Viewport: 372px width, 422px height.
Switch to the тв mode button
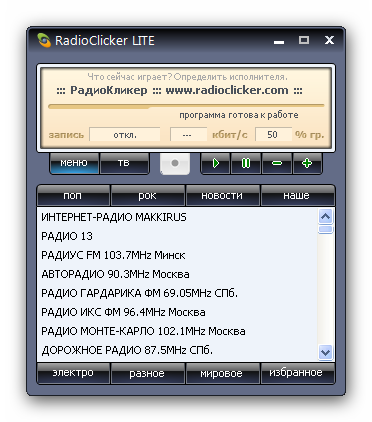point(124,163)
